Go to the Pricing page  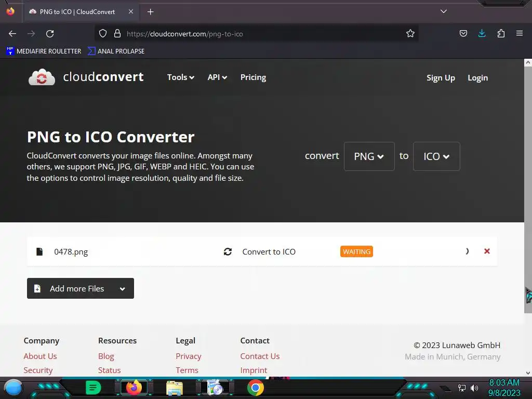tap(253, 77)
